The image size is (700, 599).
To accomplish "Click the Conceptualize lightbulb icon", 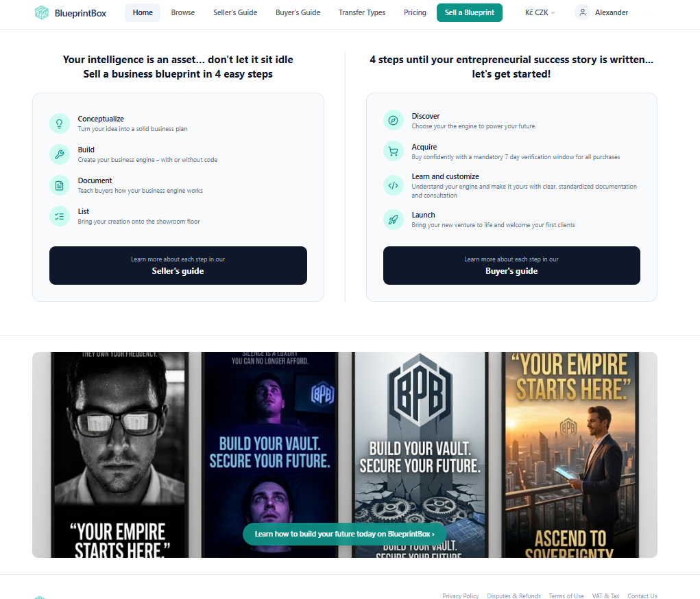I will click(60, 124).
